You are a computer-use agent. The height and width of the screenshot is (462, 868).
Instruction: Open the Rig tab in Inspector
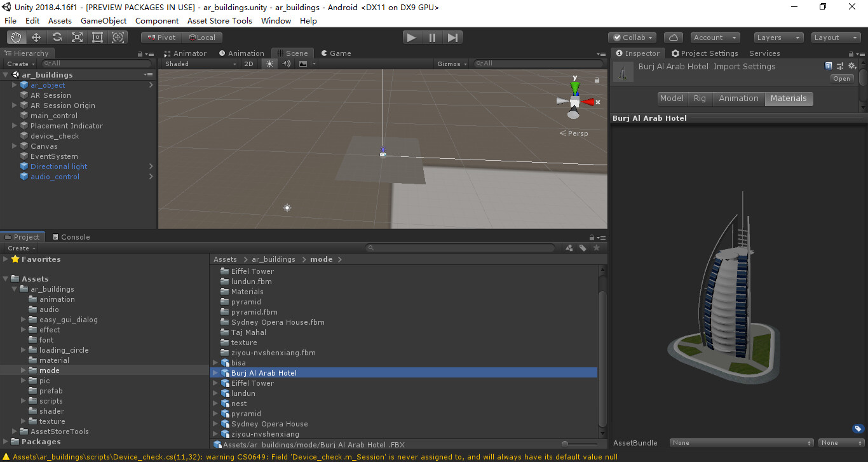(x=699, y=99)
